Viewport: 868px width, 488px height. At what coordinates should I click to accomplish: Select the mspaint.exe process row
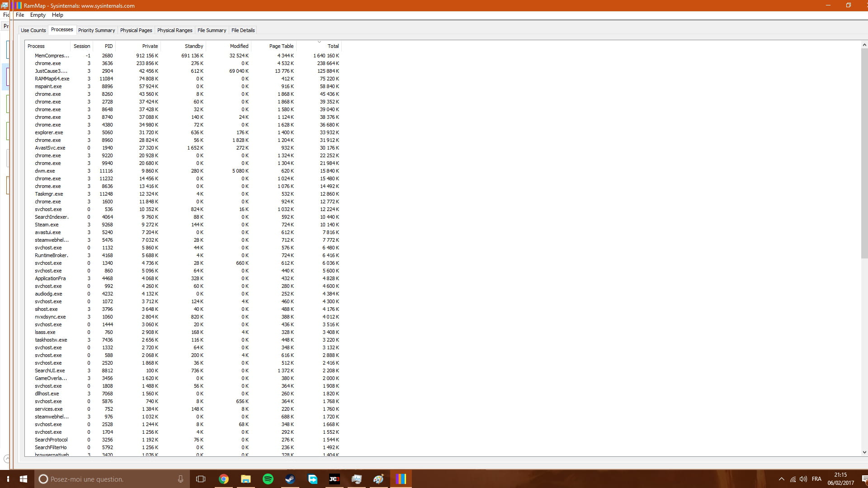pyautogui.click(x=183, y=86)
